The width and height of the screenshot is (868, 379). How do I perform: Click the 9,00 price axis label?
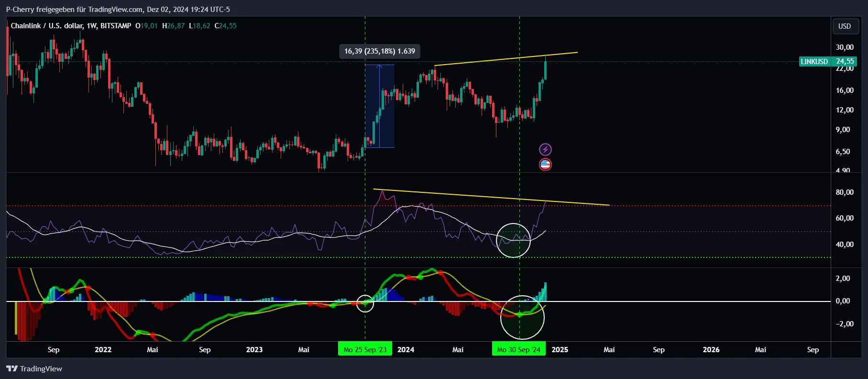(843, 129)
